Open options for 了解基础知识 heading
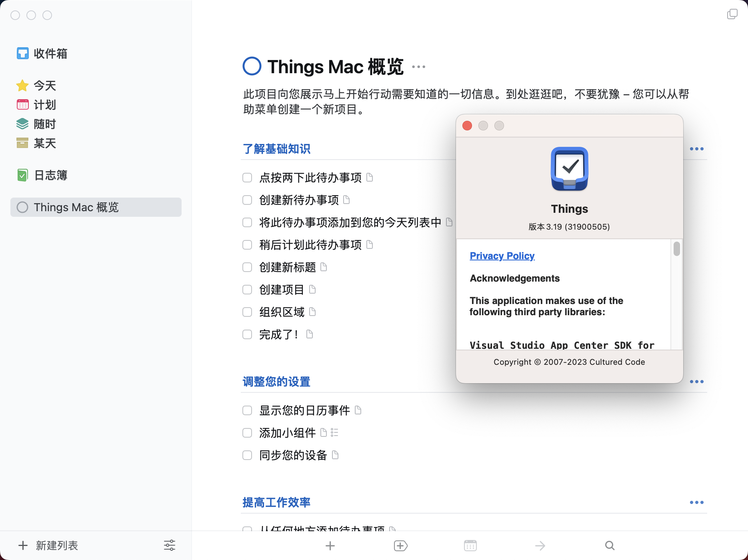This screenshot has width=748, height=560. tap(697, 149)
